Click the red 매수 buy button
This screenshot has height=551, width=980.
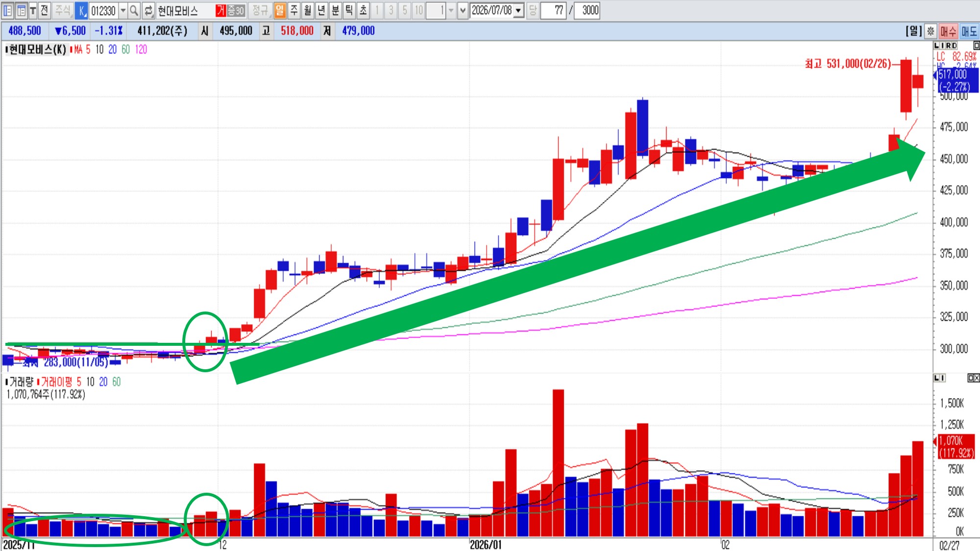tap(948, 31)
